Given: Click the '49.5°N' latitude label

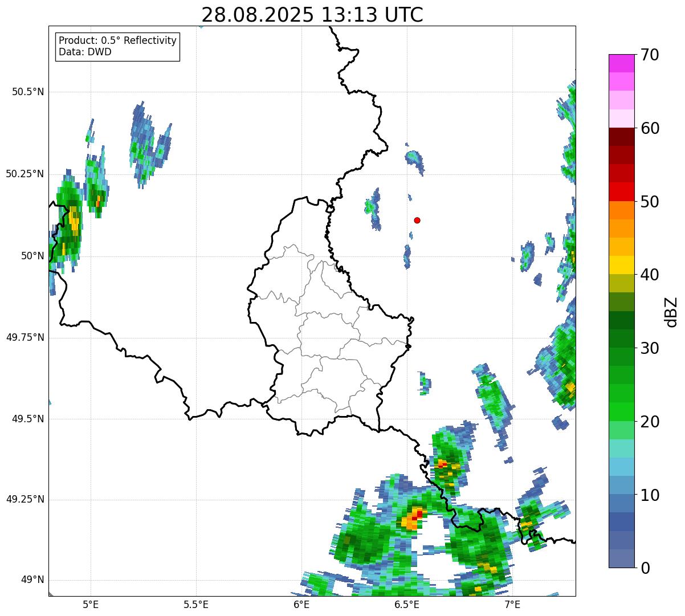Looking at the screenshot, I should click(28, 419).
